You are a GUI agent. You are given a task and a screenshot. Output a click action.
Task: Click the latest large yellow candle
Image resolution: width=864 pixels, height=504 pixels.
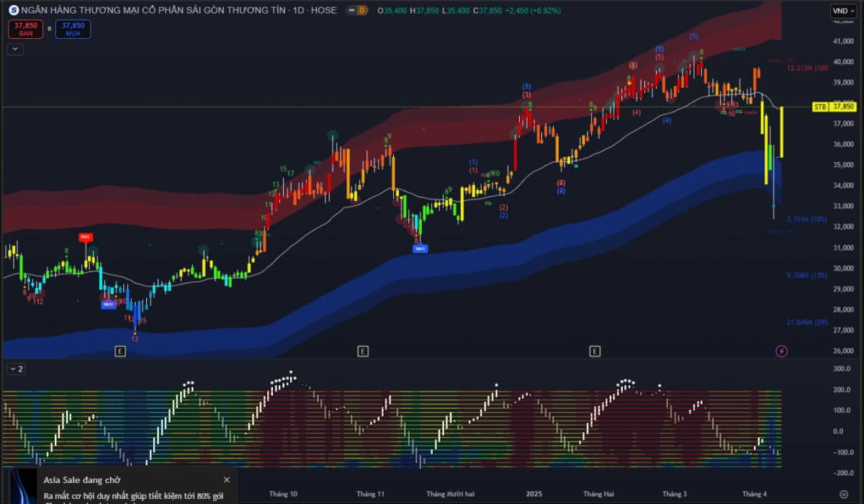coord(781,132)
